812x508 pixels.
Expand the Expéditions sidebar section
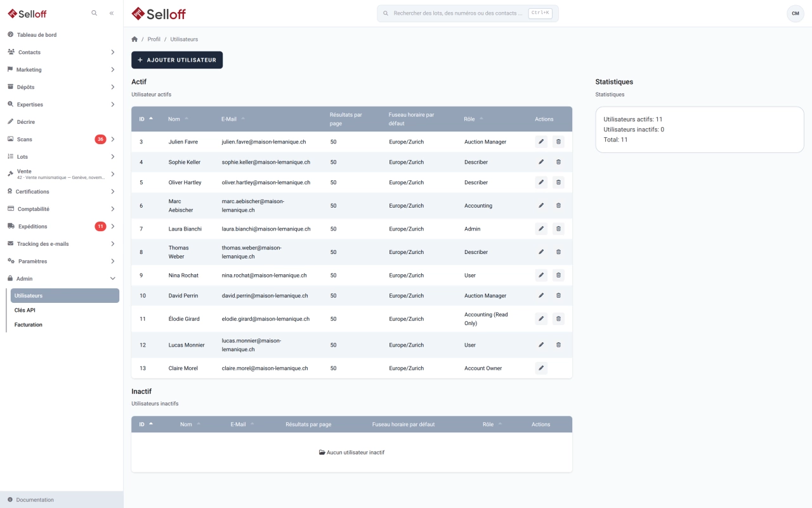(62, 226)
